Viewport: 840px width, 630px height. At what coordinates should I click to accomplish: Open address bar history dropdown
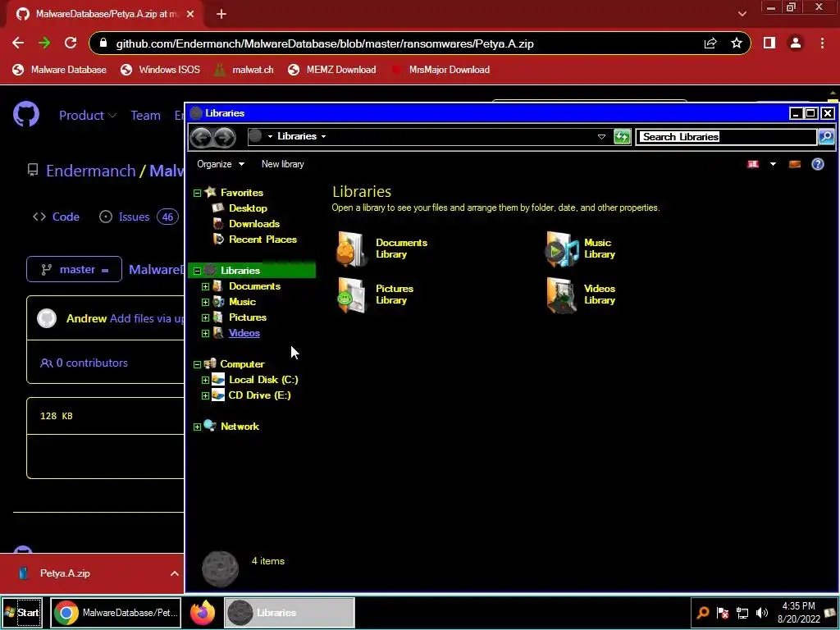pyautogui.click(x=601, y=137)
